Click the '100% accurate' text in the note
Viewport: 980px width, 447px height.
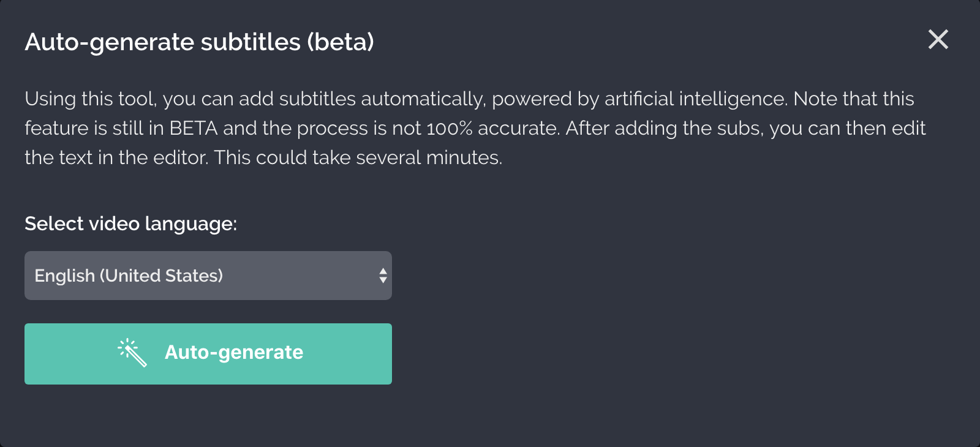click(493, 128)
